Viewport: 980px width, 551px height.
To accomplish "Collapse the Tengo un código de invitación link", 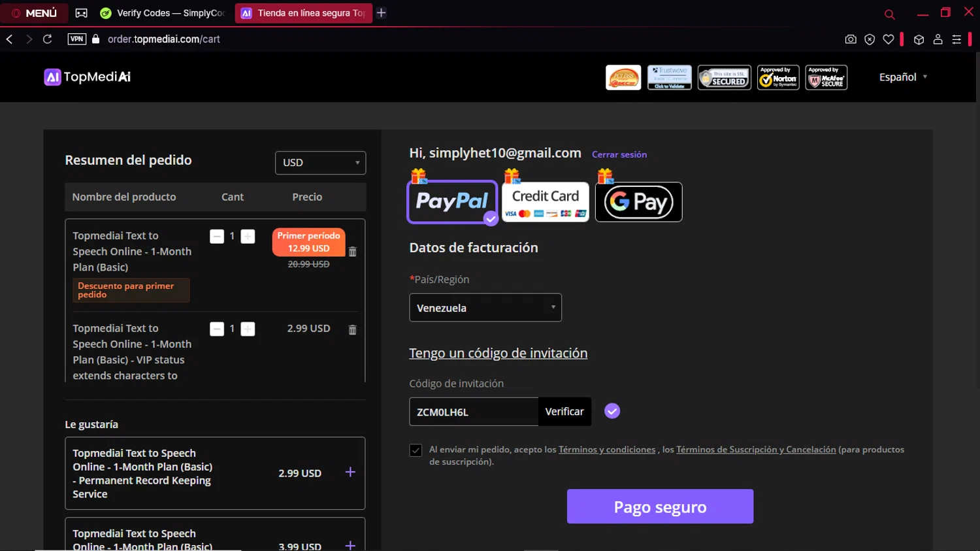I will point(498,353).
